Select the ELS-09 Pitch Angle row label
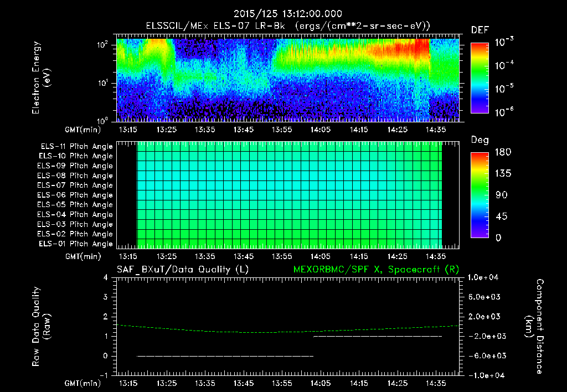The height and width of the screenshot is (392, 567). pyautogui.click(x=75, y=166)
